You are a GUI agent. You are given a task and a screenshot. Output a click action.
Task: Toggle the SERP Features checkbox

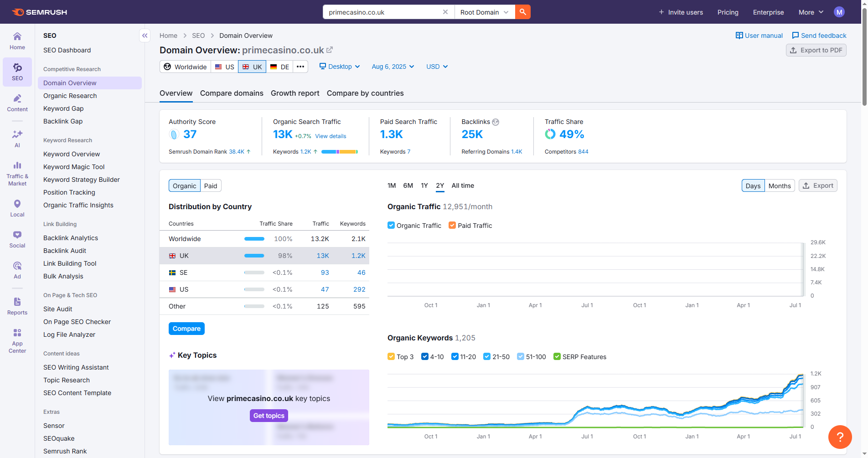(x=557, y=356)
